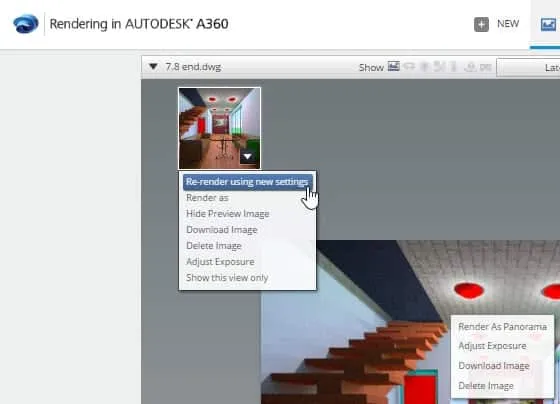Toggle the Show still images filter icon

pyautogui.click(x=394, y=66)
